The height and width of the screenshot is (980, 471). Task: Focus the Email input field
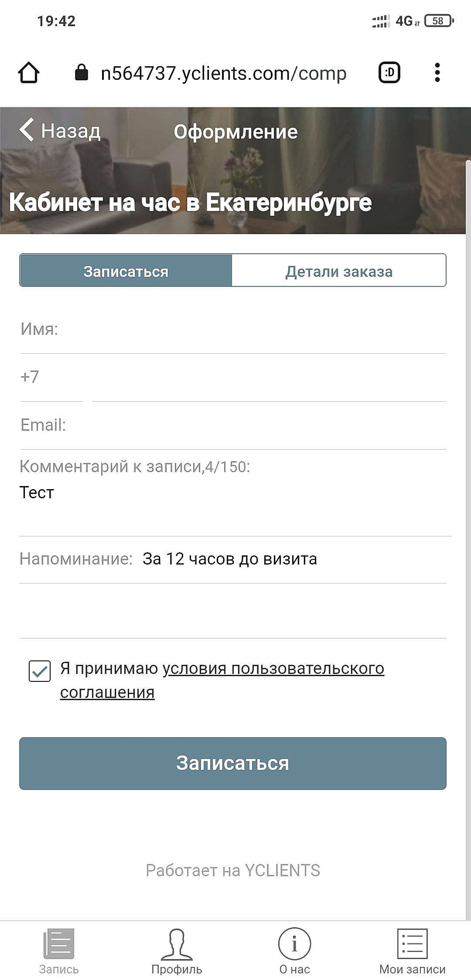[233, 425]
